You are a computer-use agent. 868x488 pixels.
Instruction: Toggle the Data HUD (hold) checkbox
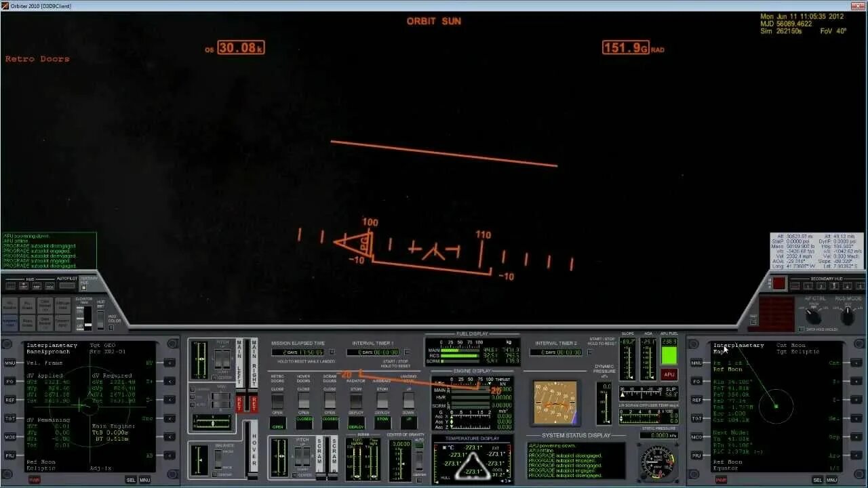pyautogui.click(x=802, y=329)
